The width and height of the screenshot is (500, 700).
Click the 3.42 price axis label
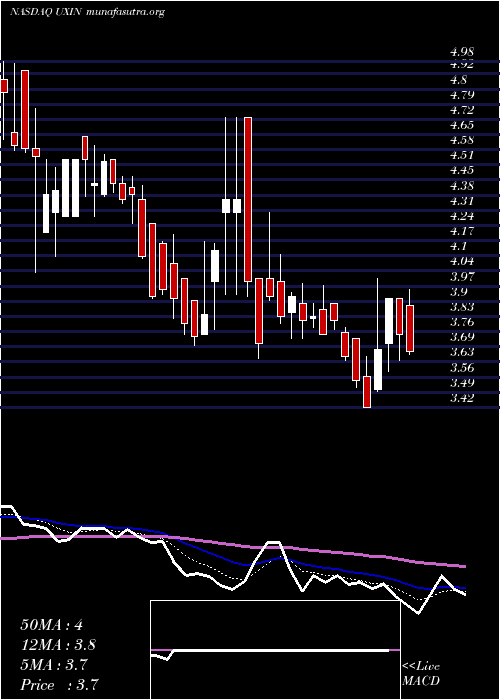tap(462, 398)
